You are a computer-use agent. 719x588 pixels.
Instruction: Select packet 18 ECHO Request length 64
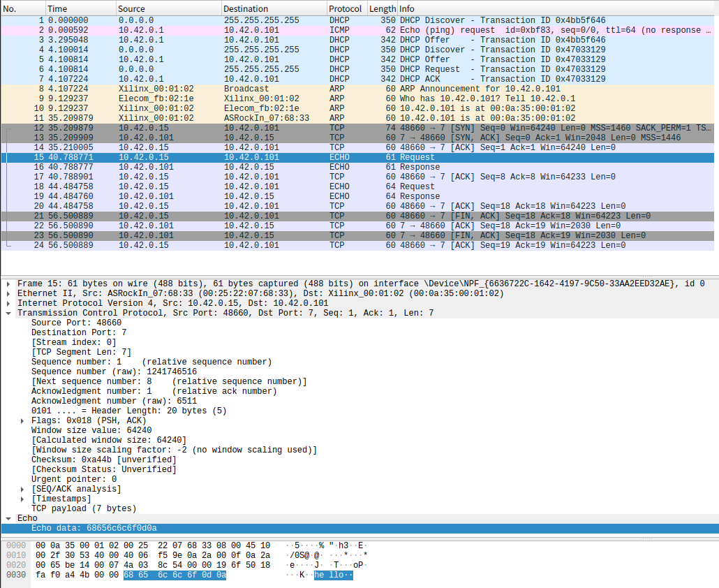tap(357, 186)
